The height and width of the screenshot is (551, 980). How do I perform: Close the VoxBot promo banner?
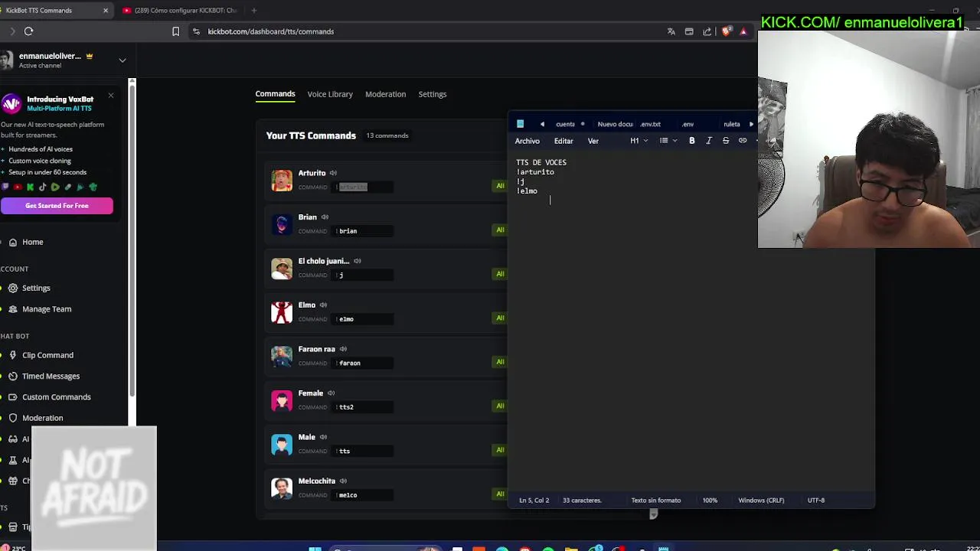tap(111, 96)
